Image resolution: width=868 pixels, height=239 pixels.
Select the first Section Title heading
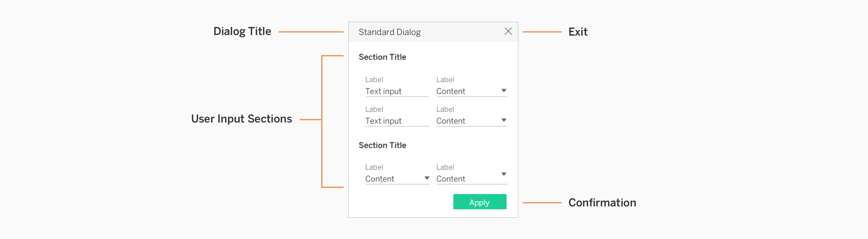coord(382,57)
